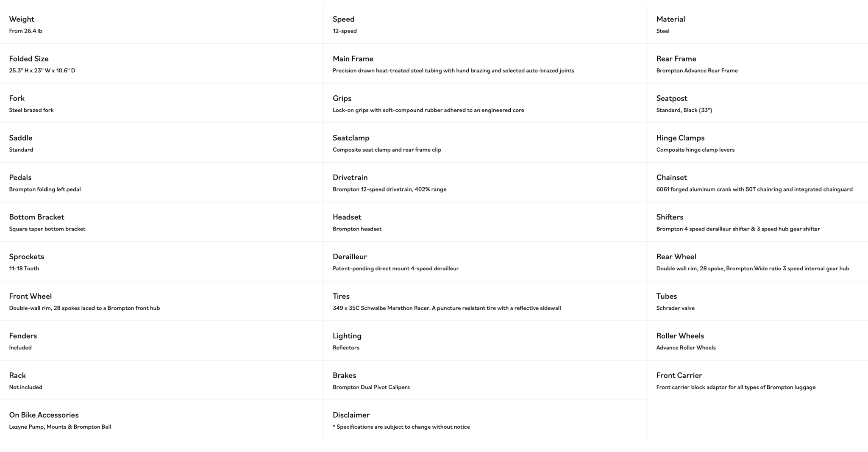Click the Weight specification heading
Image resolution: width=868 pixels, height=452 pixels.
tap(22, 19)
